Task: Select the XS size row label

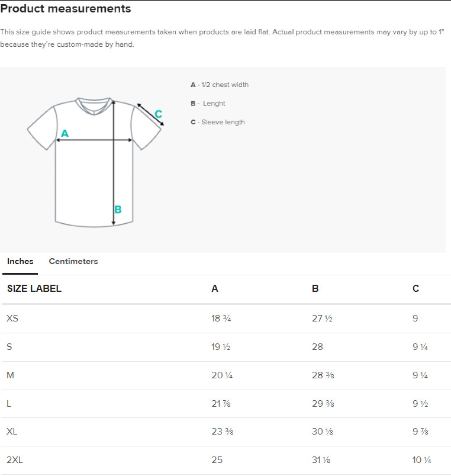Action: [12, 319]
